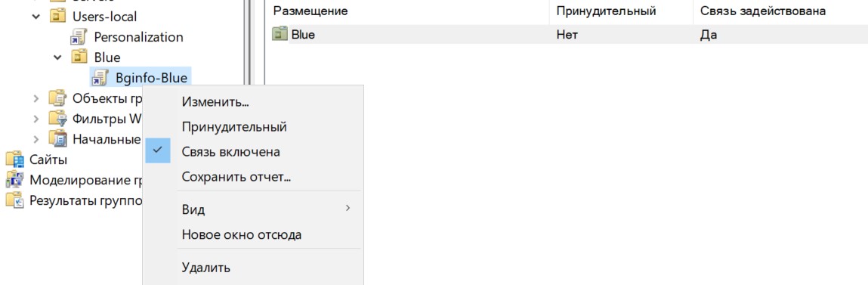Click the Результаты групповой политики icon
868x285 pixels.
(15, 200)
